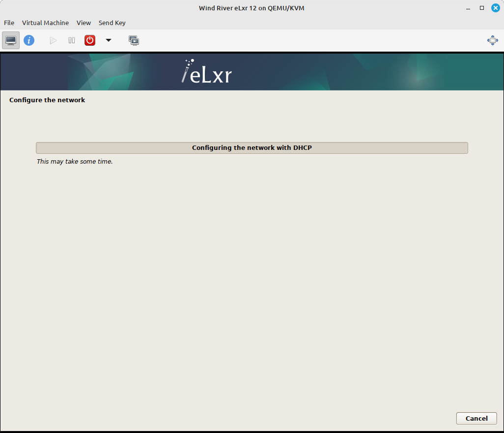Take a screenshot of the console

pos(134,40)
